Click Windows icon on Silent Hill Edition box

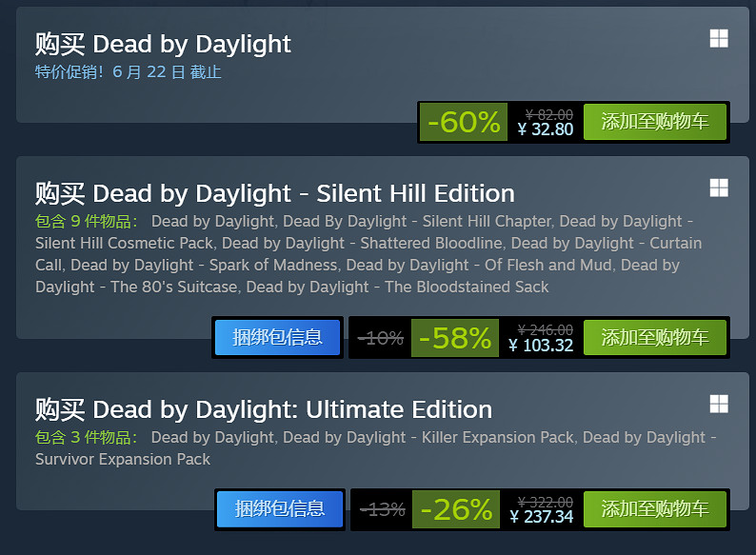pyautogui.click(x=719, y=188)
